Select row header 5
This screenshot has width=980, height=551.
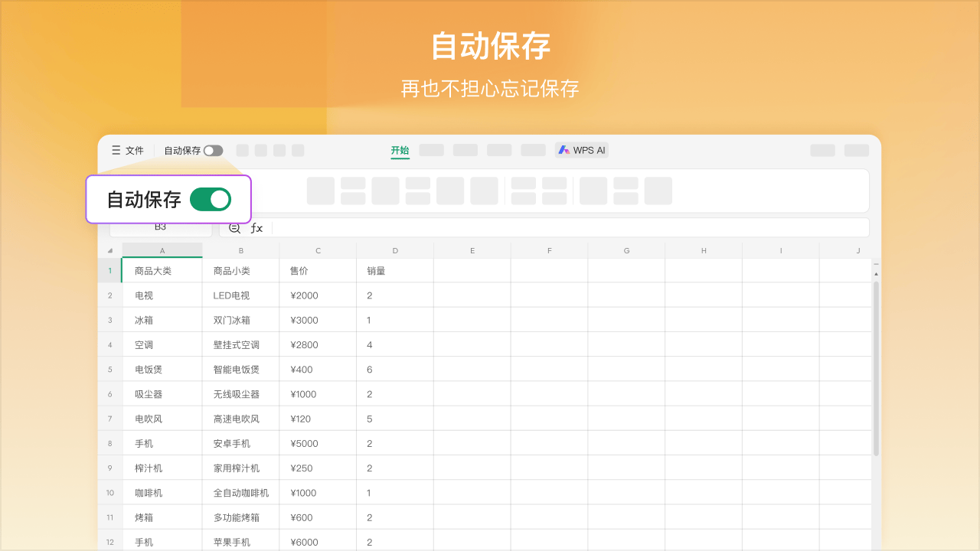(109, 369)
